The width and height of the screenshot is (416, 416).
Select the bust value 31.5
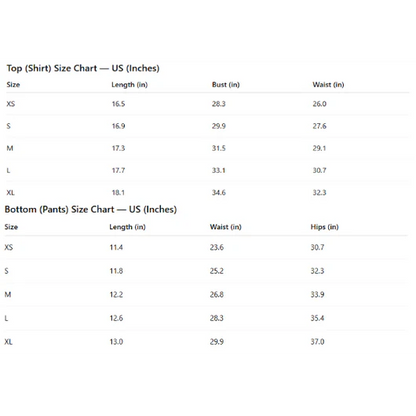click(x=219, y=148)
